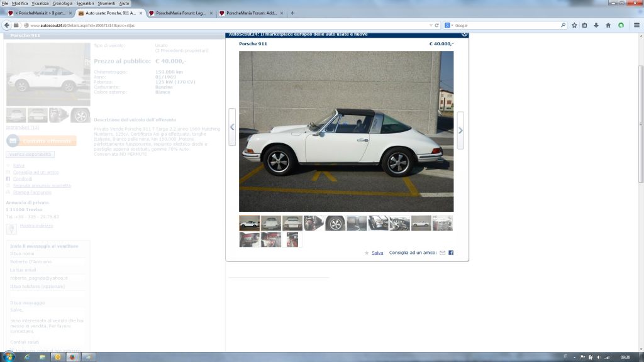Click the Contatta offerente button
The width and height of the screenshot is (644, 362).
click(x=41, y=141)
